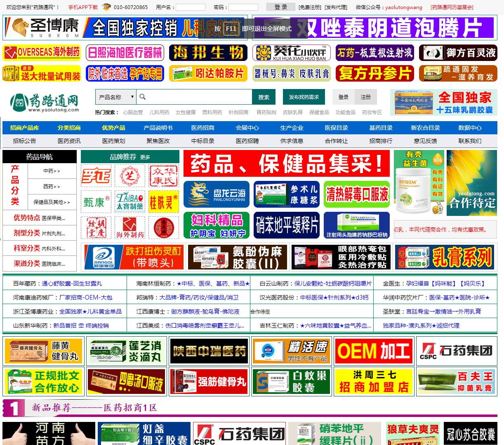
Task: Open the 新品首招 终端控销 link
Action: coord(81,326)
